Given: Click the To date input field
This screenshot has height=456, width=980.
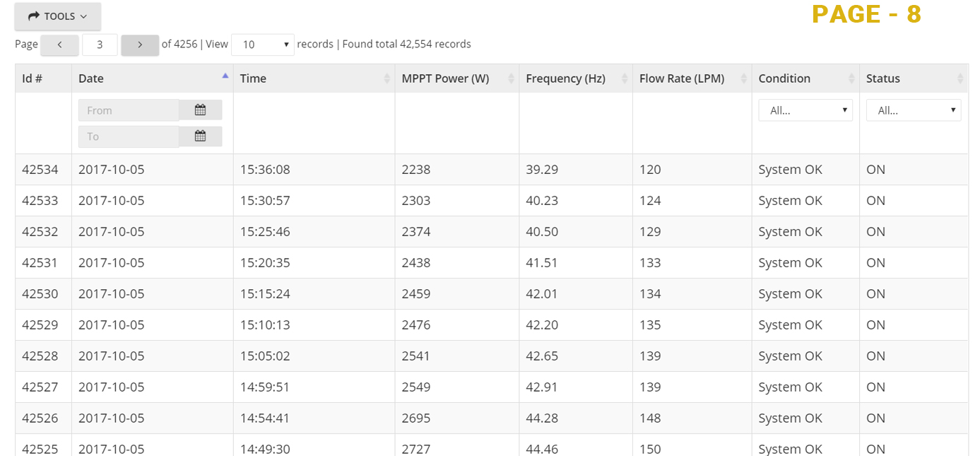Looking at the screenshot, I should [128, 136].
